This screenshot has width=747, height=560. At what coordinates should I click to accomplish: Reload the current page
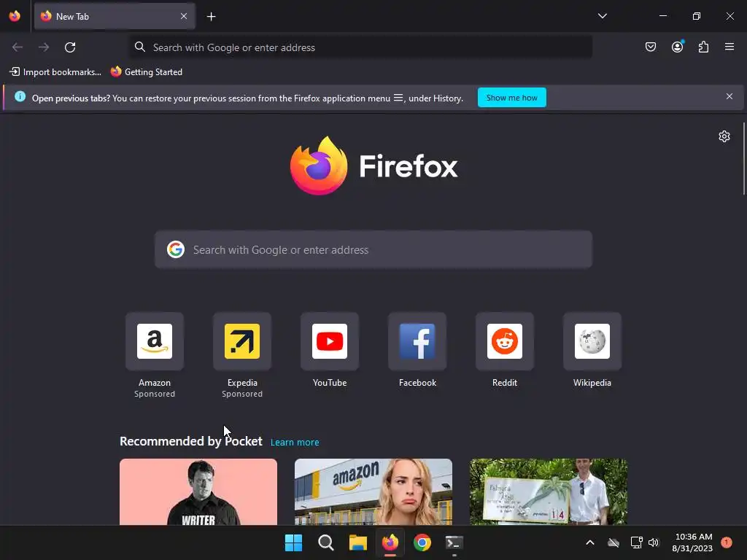[70, 47]
